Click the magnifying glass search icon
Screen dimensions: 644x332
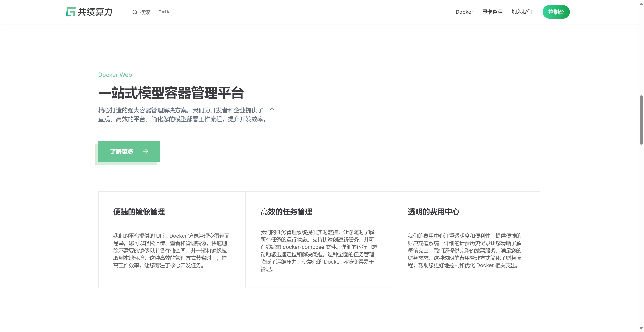(135, 12)
